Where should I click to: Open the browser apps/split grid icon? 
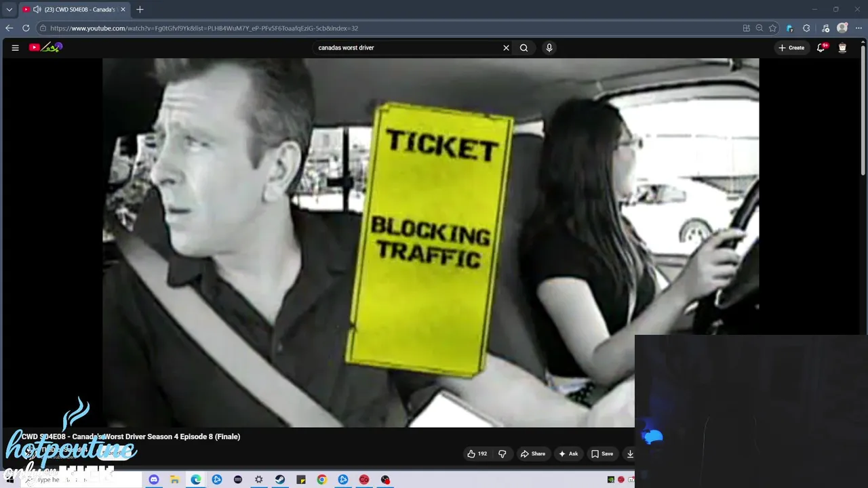(747, 28)
